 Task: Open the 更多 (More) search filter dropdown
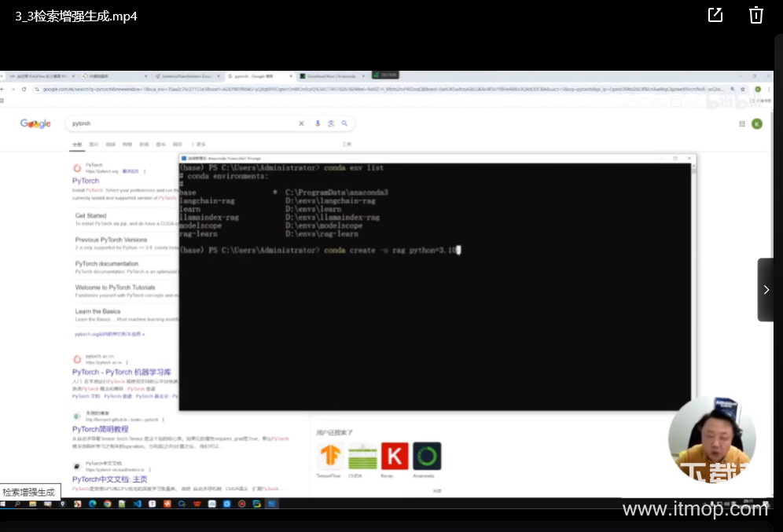point(199,145)
